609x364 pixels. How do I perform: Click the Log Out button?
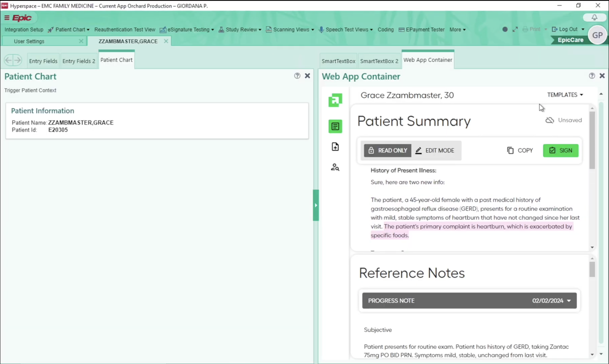(x=564, y=29)
